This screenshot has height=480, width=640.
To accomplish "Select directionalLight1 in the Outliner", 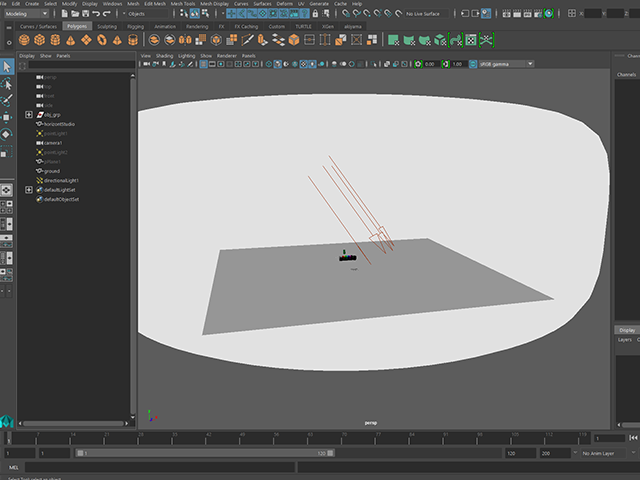I will (x=61, y=180).
